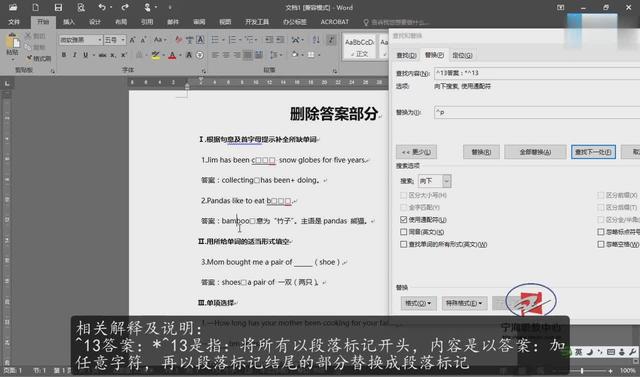
Task: Toggle show/hide paragraph marks
Action: pyautogui.click(x=331, y=40)
